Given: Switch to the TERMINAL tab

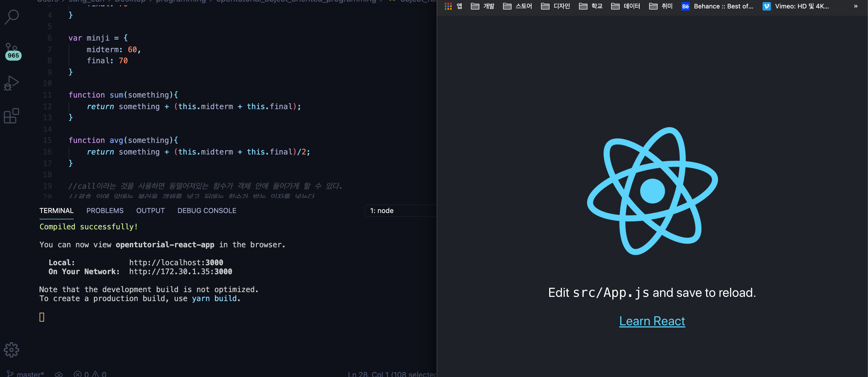Looking at the screenshot, I should [x=56, y=211].
